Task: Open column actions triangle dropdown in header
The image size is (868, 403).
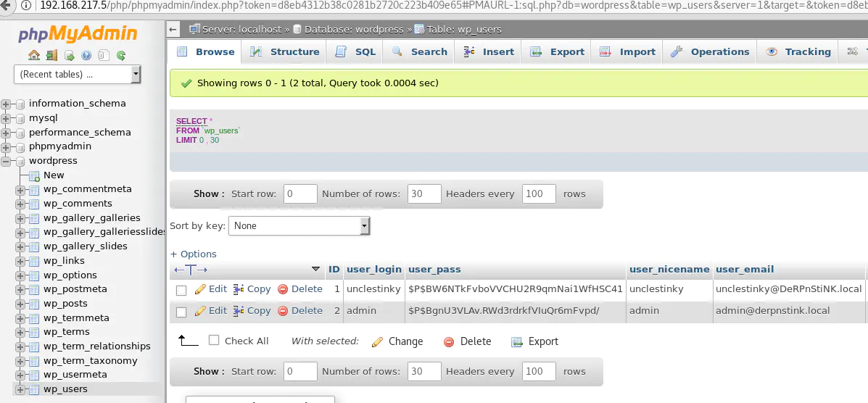Action: (315, 269)
